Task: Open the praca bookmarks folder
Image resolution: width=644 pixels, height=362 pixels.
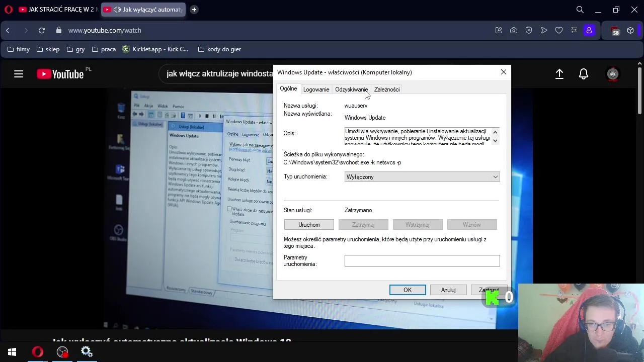Action: coord(104,49)
